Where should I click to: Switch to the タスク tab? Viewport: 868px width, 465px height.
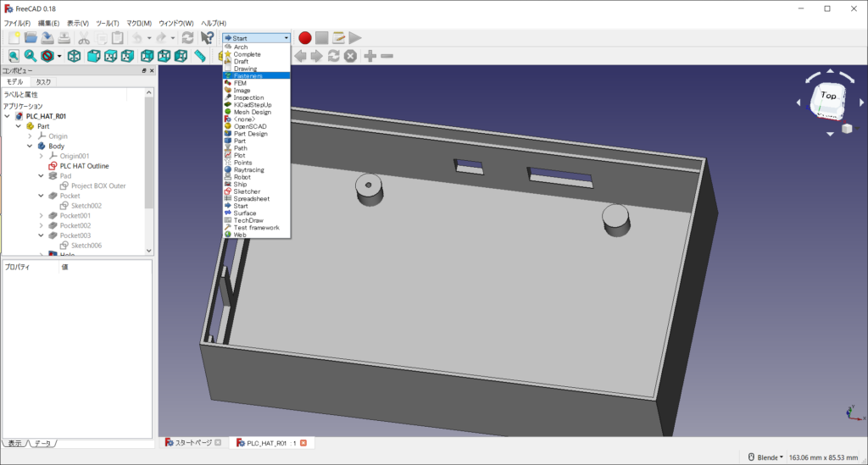pos(42,82)
